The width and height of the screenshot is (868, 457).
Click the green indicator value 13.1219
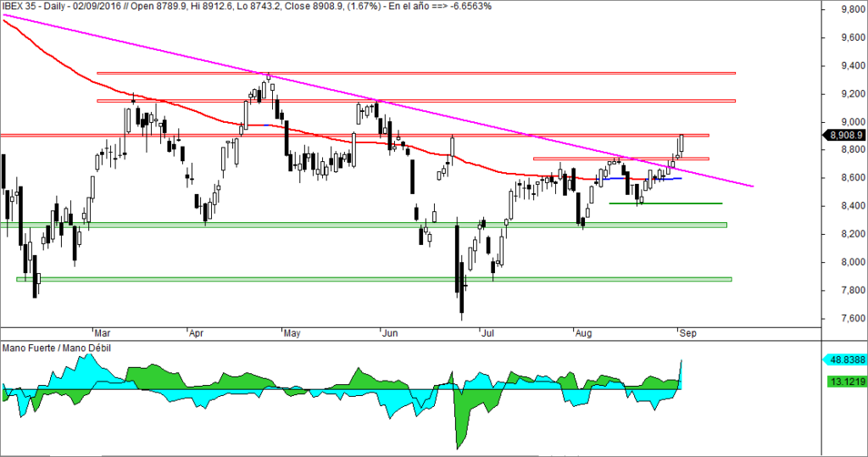click(x=847, y=381)
